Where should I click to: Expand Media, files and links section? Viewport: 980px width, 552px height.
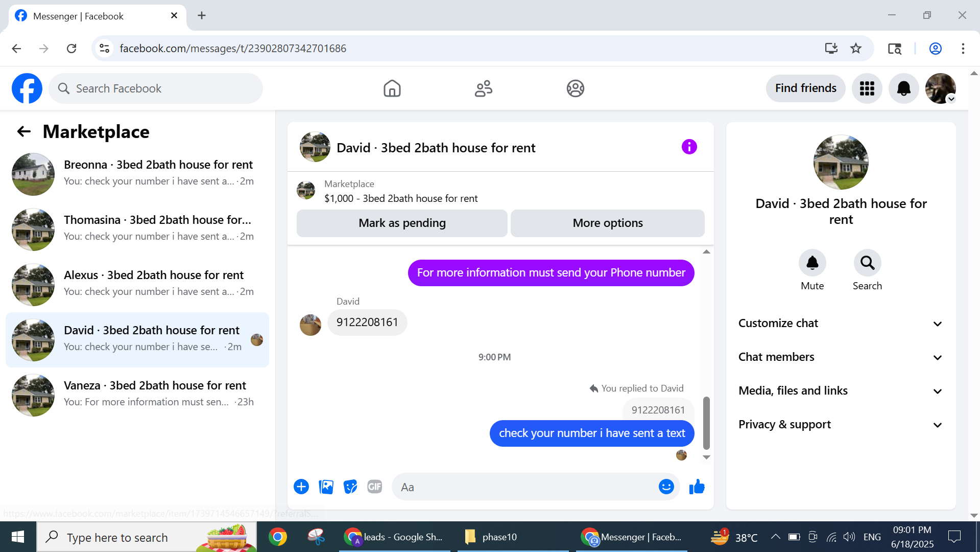point(841,391)
